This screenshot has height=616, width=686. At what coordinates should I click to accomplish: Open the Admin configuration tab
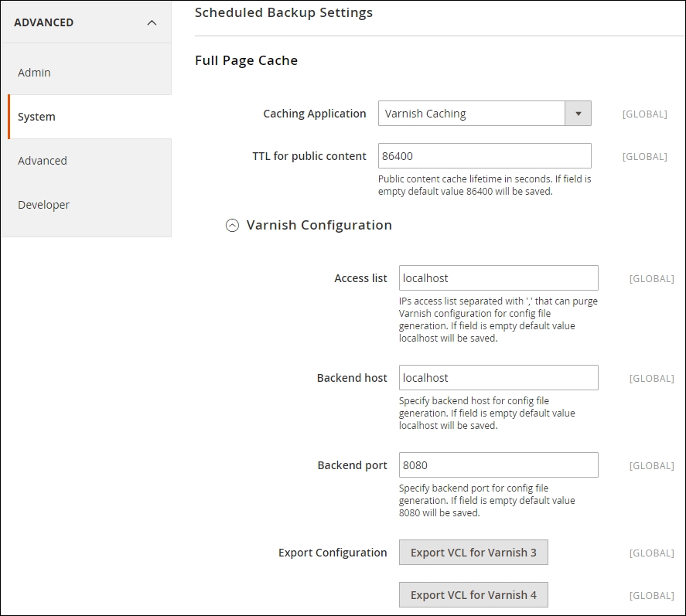(x=35, y=73)
